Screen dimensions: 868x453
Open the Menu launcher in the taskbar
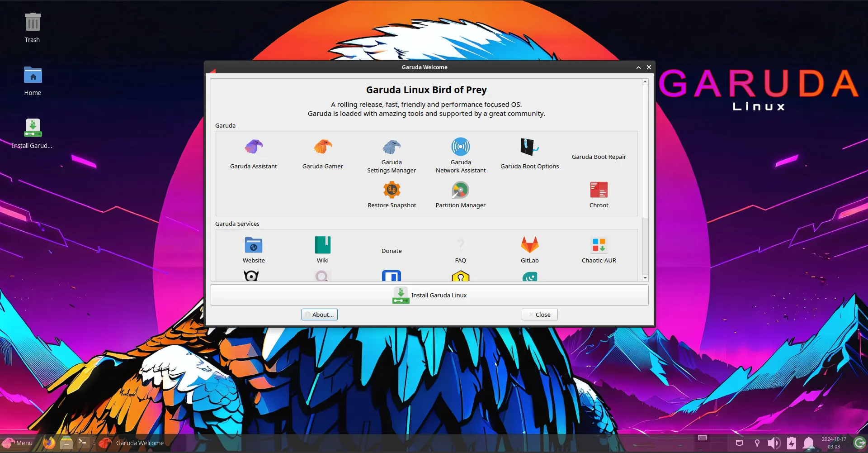pos(17,443)
